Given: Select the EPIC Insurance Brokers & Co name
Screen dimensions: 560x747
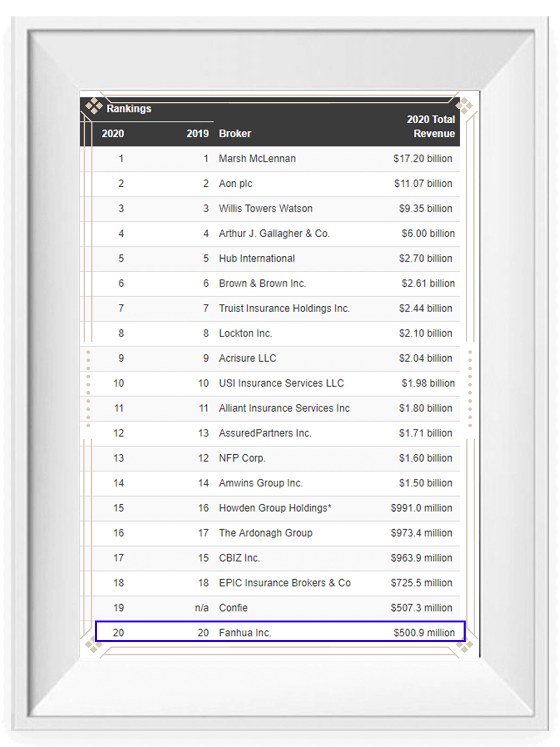Looking at the screenshot, I should (285, 583).
